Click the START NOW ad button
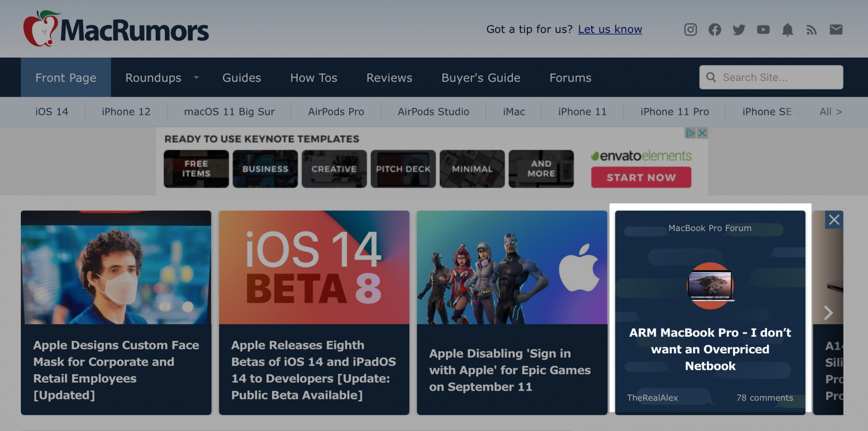The width and height of the screenshot is (868, 431). 641,177
